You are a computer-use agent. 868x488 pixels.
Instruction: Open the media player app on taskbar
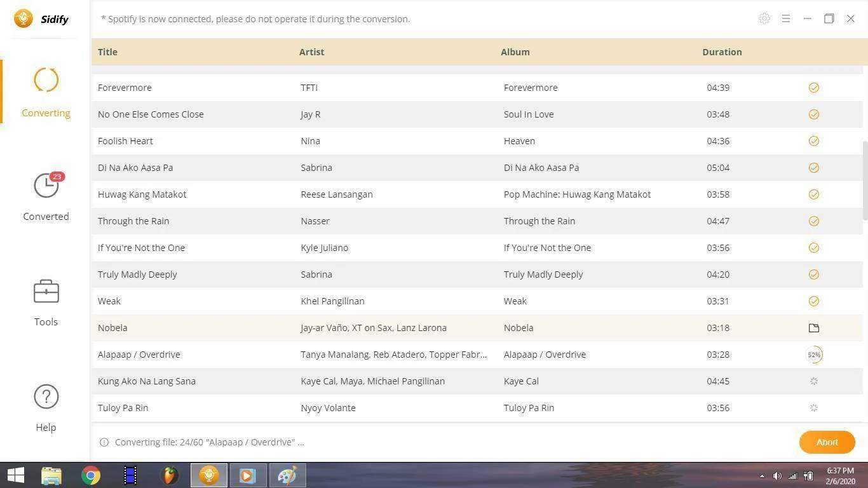click(x=248, y=475)
